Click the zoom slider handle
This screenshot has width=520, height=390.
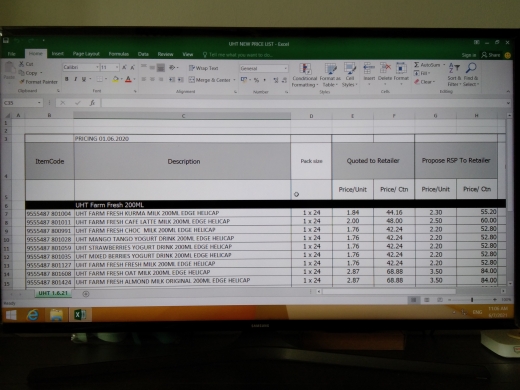[x=472, y=300]
